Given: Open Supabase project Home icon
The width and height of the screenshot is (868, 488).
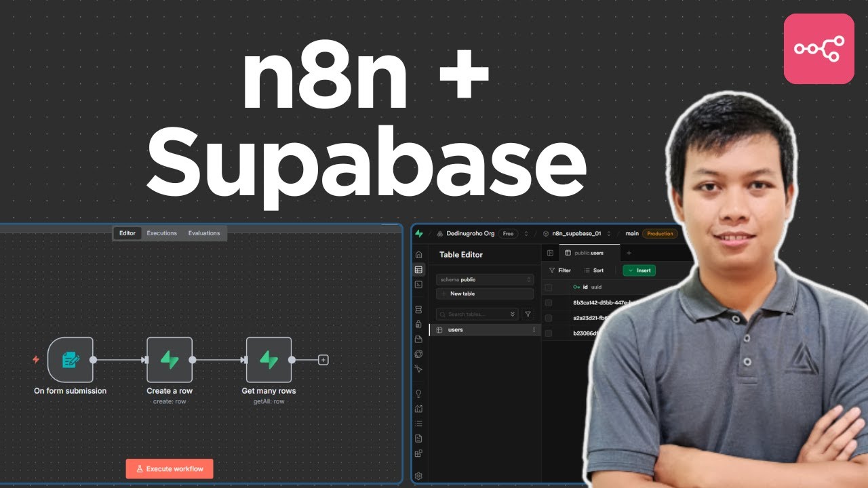Looking at the screenshot, I should (418, 255).
